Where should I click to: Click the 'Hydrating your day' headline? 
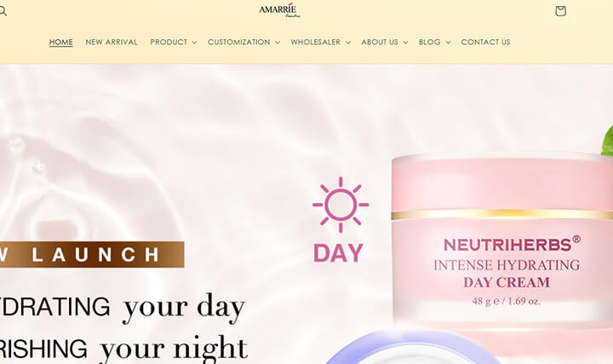pos(123,307)
